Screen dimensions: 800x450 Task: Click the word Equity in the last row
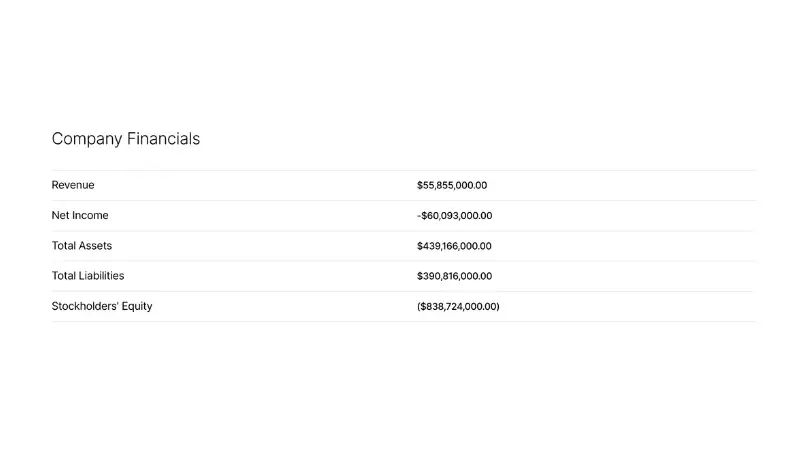[137, 306]
